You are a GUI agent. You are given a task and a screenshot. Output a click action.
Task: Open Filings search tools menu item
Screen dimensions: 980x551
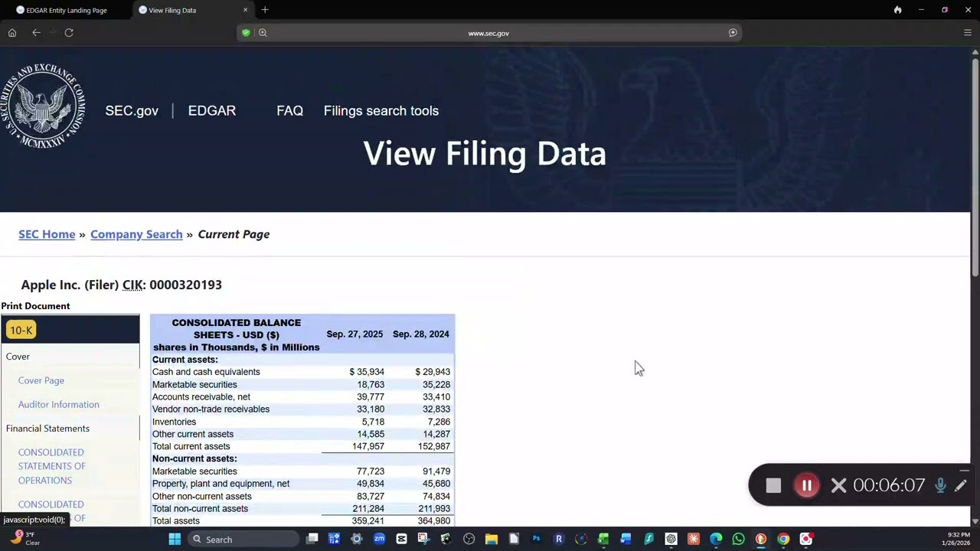[381, 111]
